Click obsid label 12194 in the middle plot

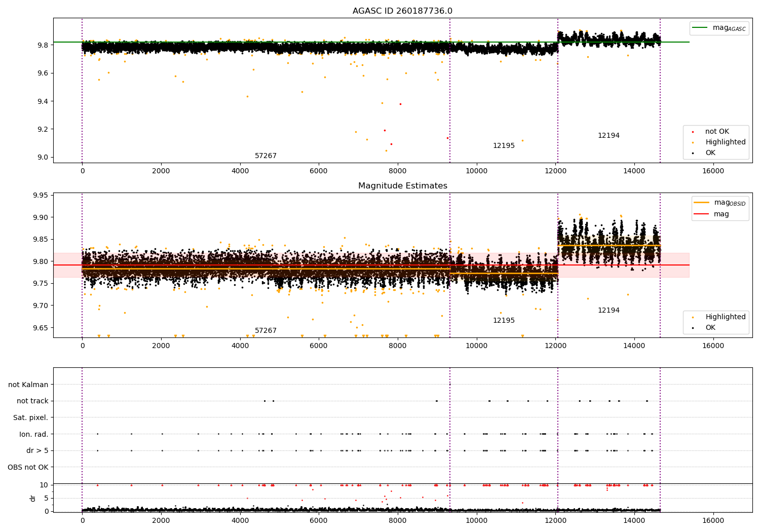[609, 311]
